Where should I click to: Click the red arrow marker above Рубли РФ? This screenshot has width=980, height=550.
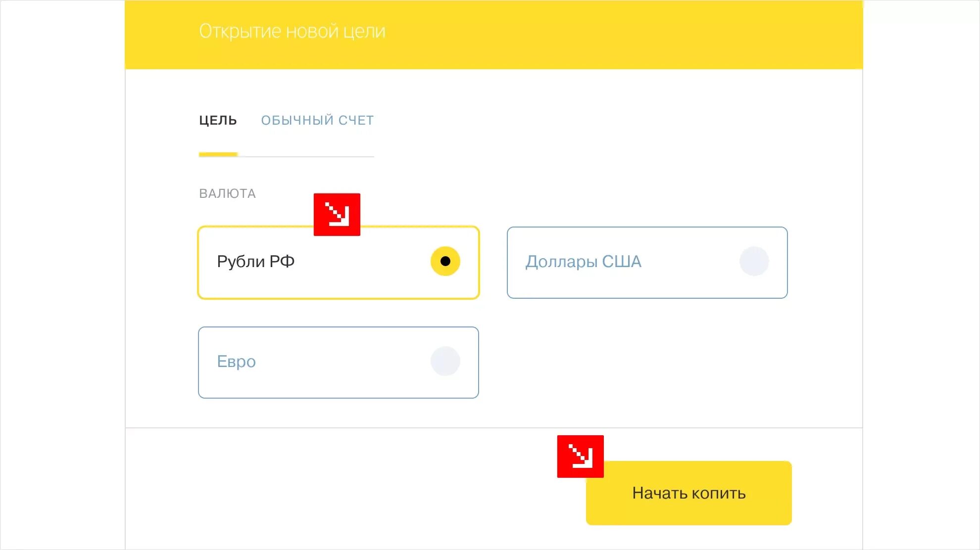pyautogui.click(x=337, y=215)
